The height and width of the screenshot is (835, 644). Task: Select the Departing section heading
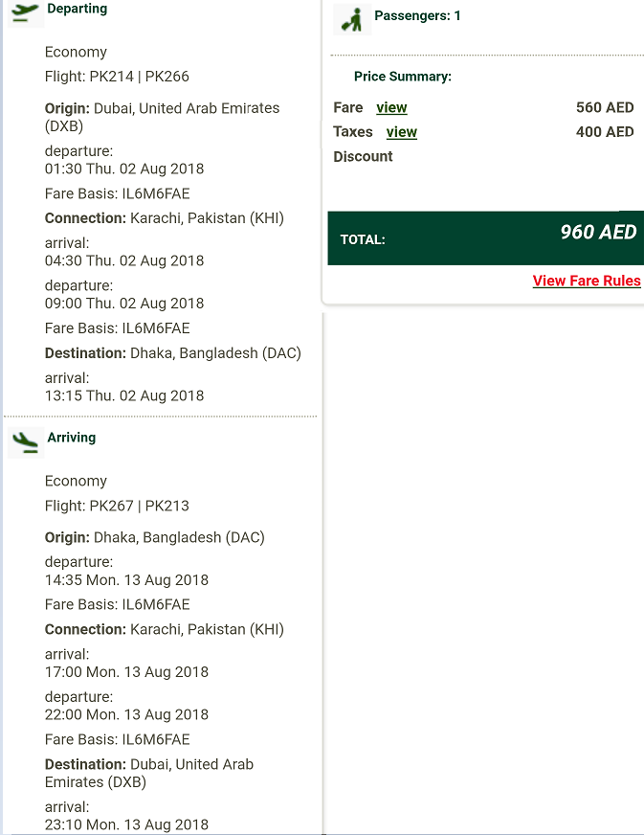[78, 9]
